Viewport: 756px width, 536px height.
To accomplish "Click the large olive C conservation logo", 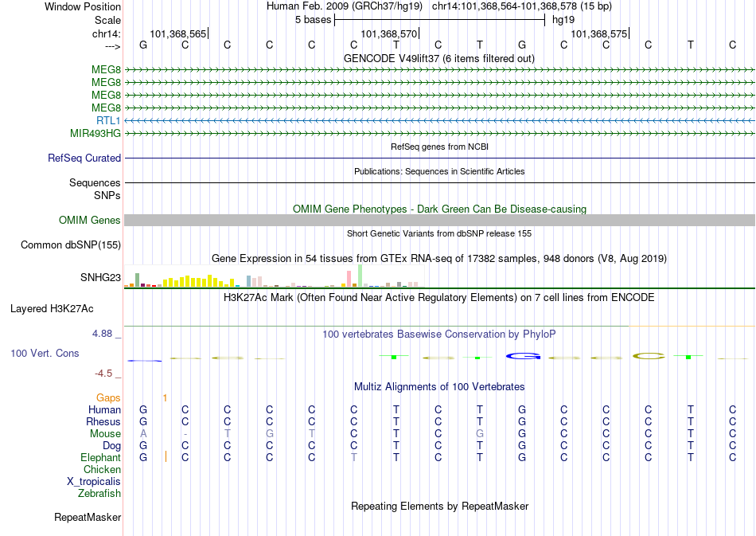I will [x=649, y=357].
